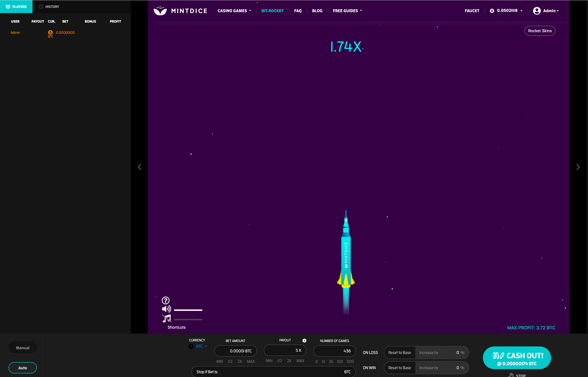Click the Stop If Bet Is field
The width and height of the screenshot is (588, 377).
pos(273,371)
